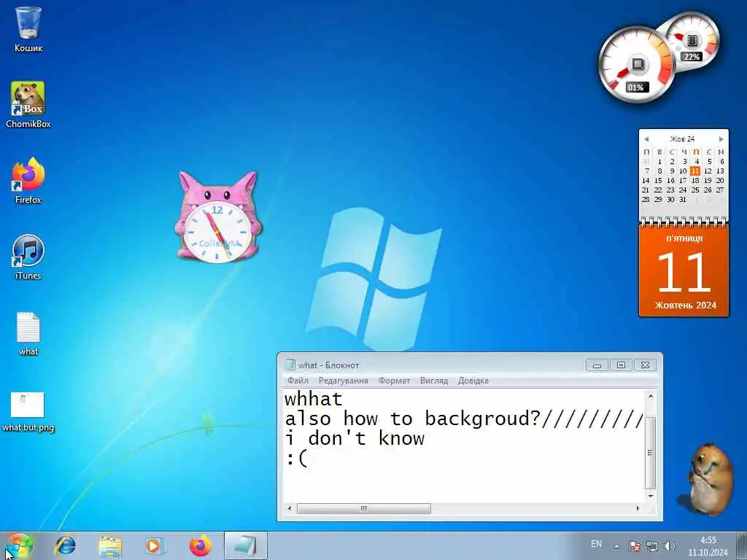The image size is (747, 560).
Task: Select highlighted day 11 in calendar
Action: [x=695, y=171]
